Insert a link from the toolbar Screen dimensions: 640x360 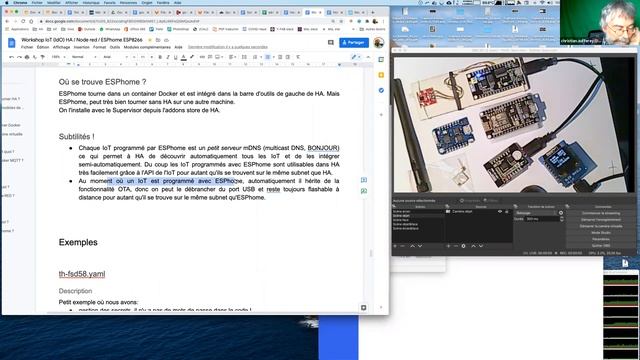coord(202,57)
